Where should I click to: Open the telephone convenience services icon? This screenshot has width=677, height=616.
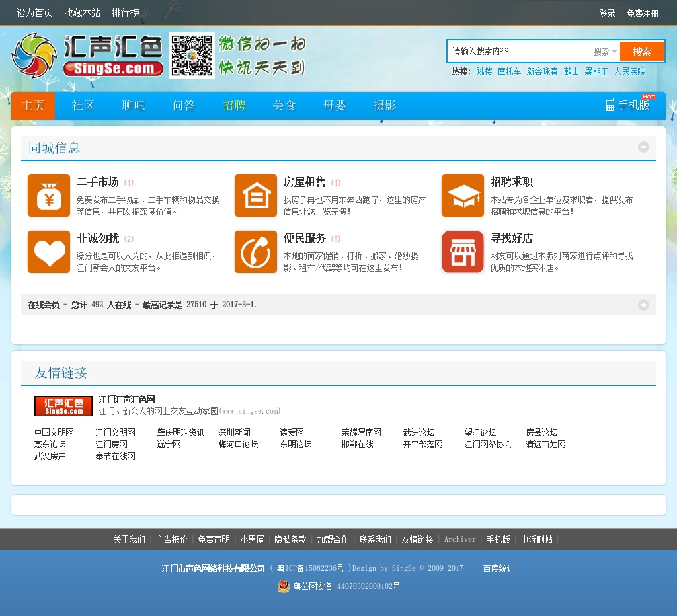(x=256, y=252)
